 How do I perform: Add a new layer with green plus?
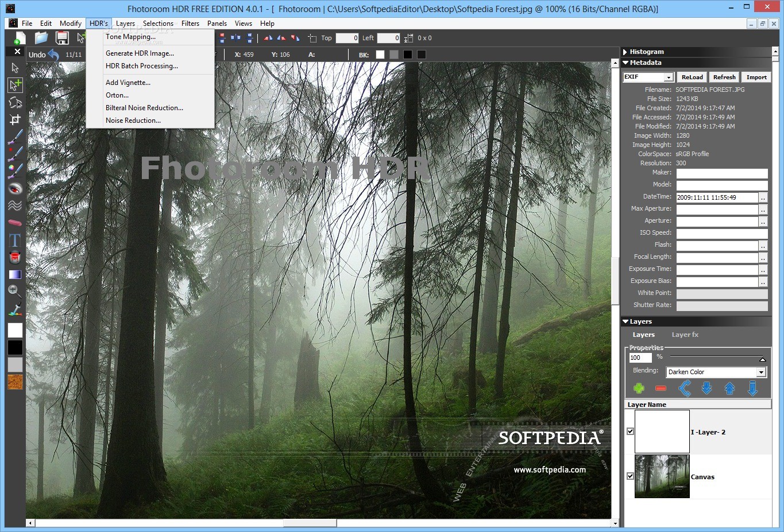point(639,389)
